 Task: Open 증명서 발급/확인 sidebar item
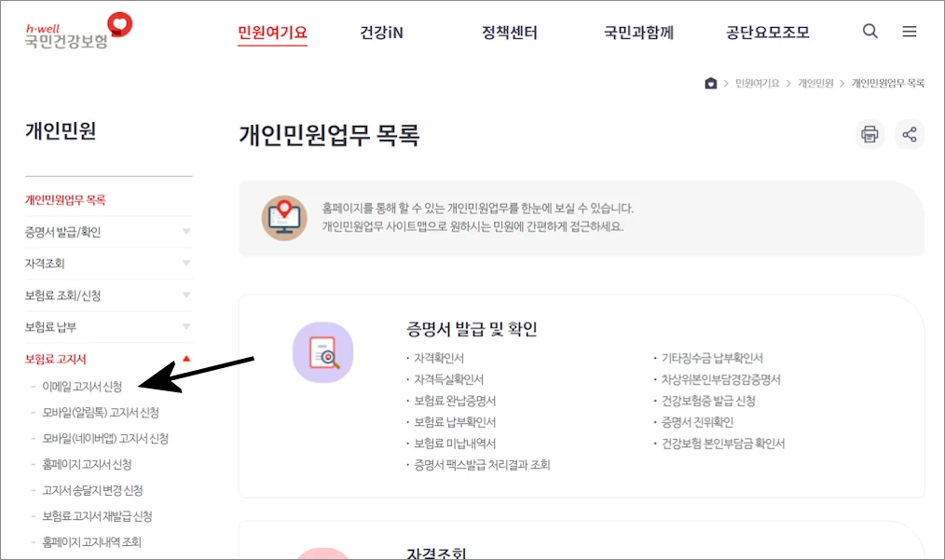click(x=62, y=232)
